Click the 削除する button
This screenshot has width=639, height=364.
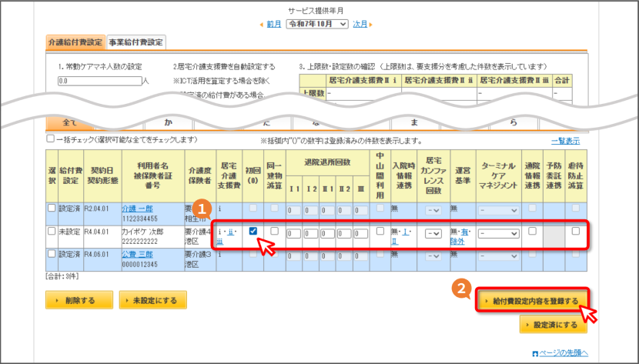point(79,300)
